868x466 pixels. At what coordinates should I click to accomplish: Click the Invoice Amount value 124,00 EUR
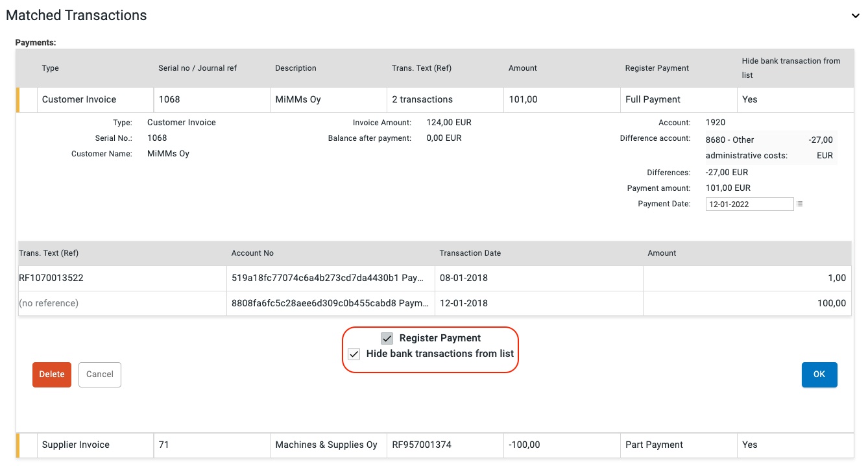tap(449, 123)
